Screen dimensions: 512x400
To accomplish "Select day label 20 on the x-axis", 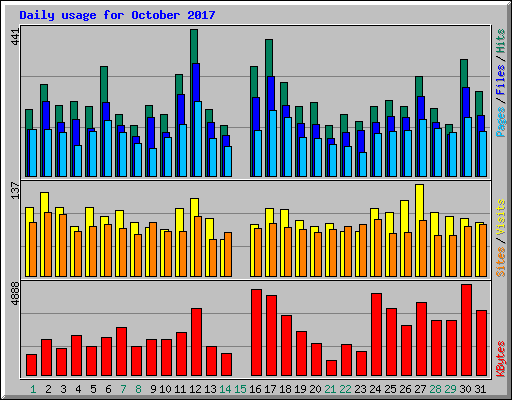I will (x=315, y=389).
